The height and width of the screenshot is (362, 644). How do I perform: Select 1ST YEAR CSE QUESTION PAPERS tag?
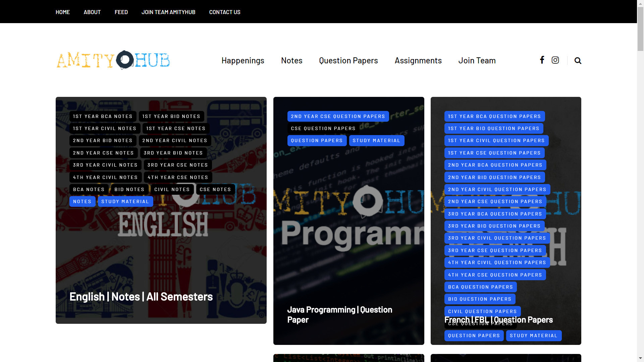494,153
